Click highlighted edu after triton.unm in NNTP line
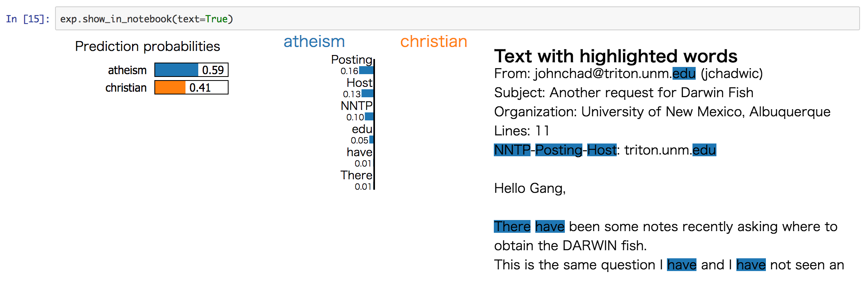Viewport: 868px width, 283px height. tap(704, 150)
